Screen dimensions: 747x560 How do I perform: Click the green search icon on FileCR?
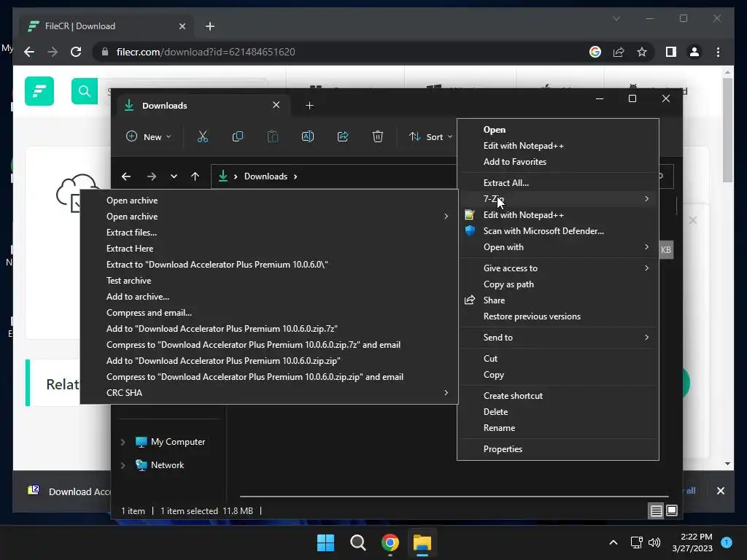(x=85, y=91)
